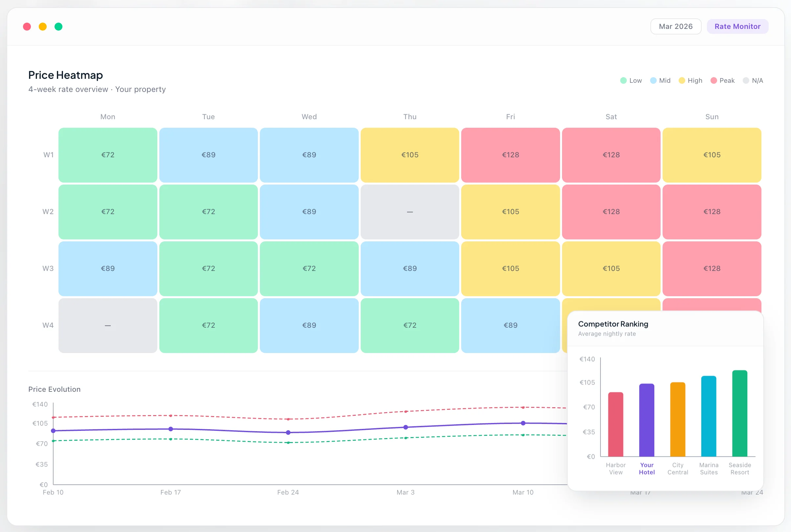The image size is (791, 532).
Task: Click the Seaside Resort green bar
Action: 739,413
